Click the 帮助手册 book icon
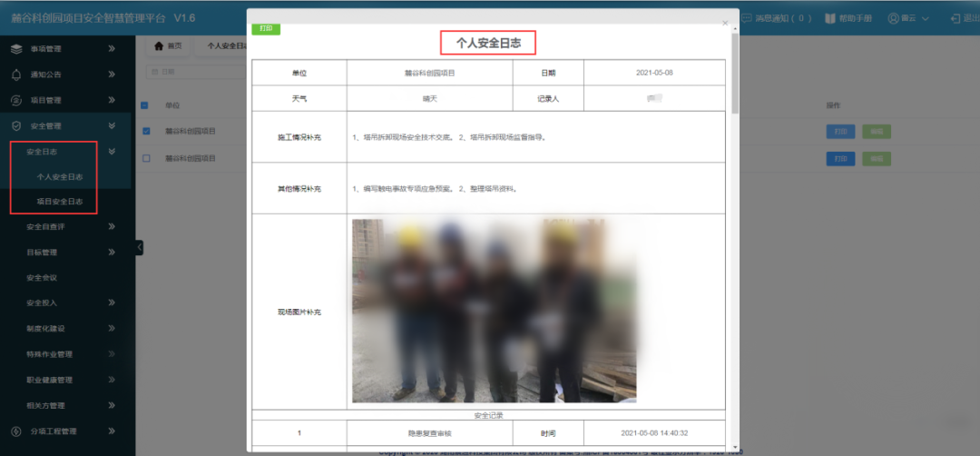The image size is (980, 456). pyautogui.click(x=830, y=18)
